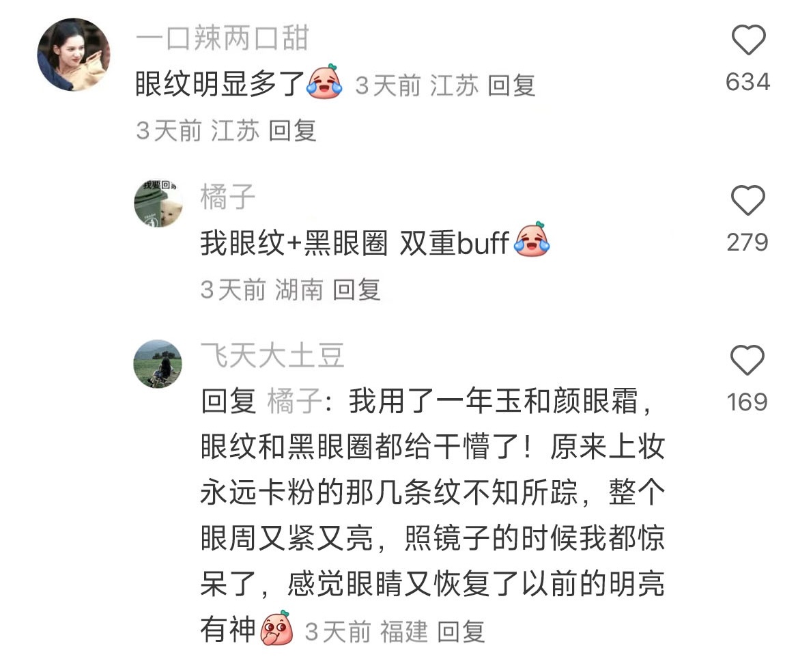
Task: Open 橘子's trash can avatar
Action: coord(158,203)
